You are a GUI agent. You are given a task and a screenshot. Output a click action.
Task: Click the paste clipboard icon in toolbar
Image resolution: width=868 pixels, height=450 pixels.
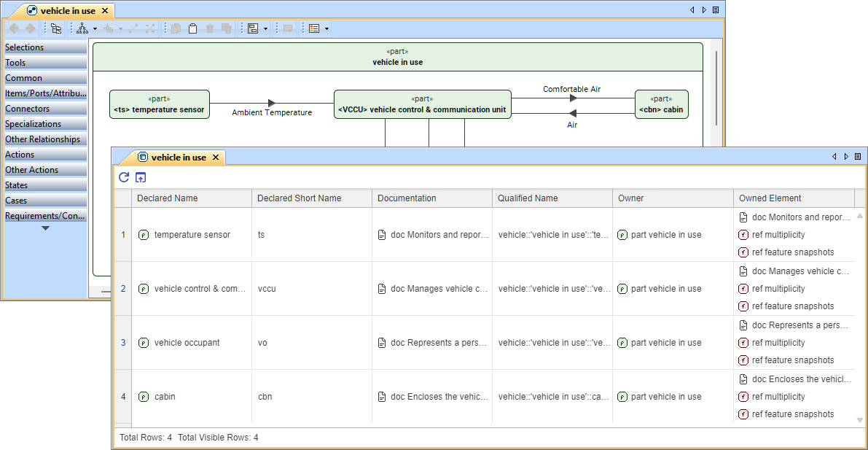coord(192,28)
